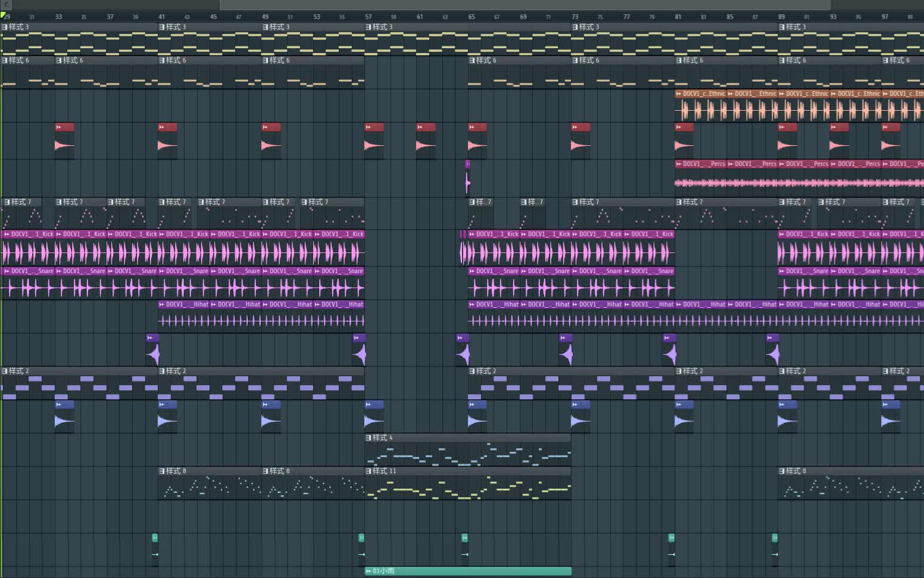The width and height of the screenshot is (924, 578).
Task: Click header of purple crash clip before bar 41
Action: pos(152,338)
